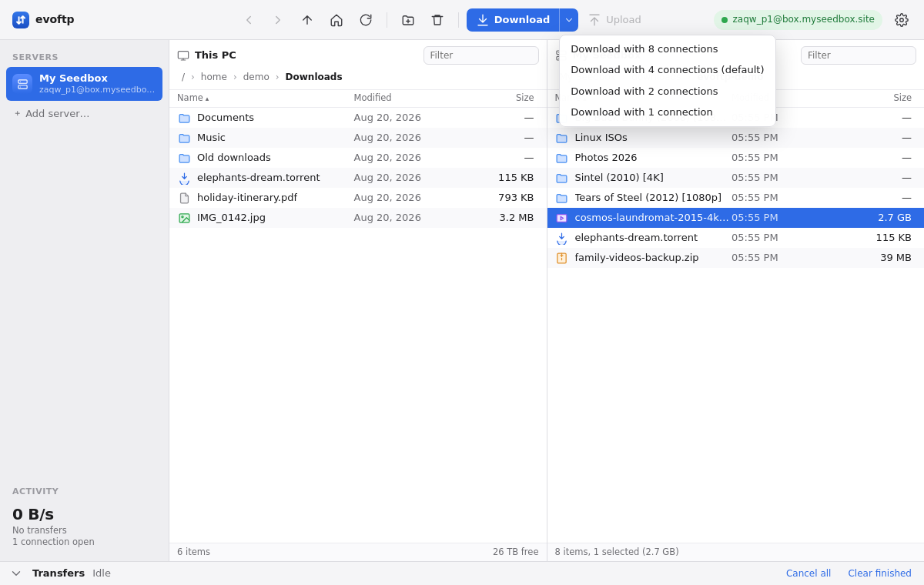Create a new folder
The image size is (924, 585).
pos(408,20)
